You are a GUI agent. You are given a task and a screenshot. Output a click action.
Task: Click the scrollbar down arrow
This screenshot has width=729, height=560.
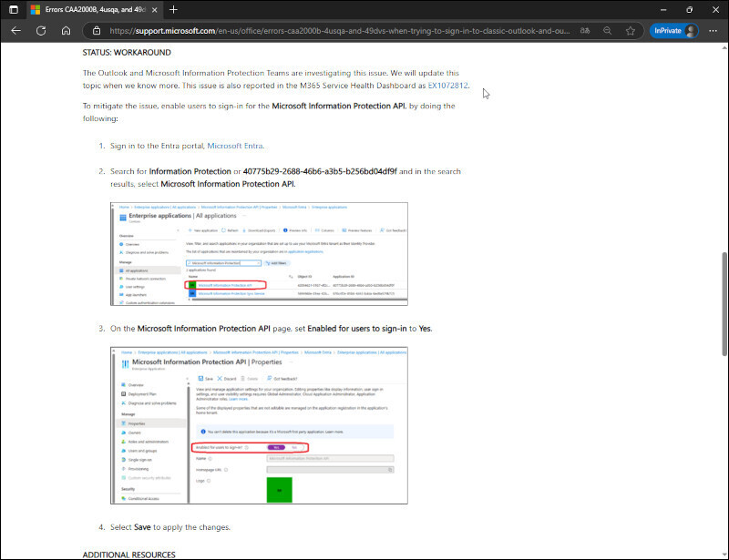724,555
